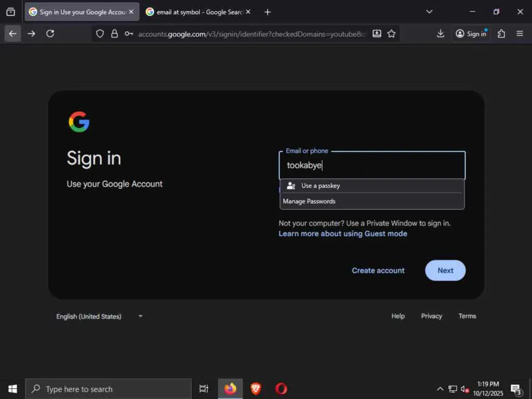The image size is (532, 399).
Task: Click Create account link
Action: click(x=378, y=270)
